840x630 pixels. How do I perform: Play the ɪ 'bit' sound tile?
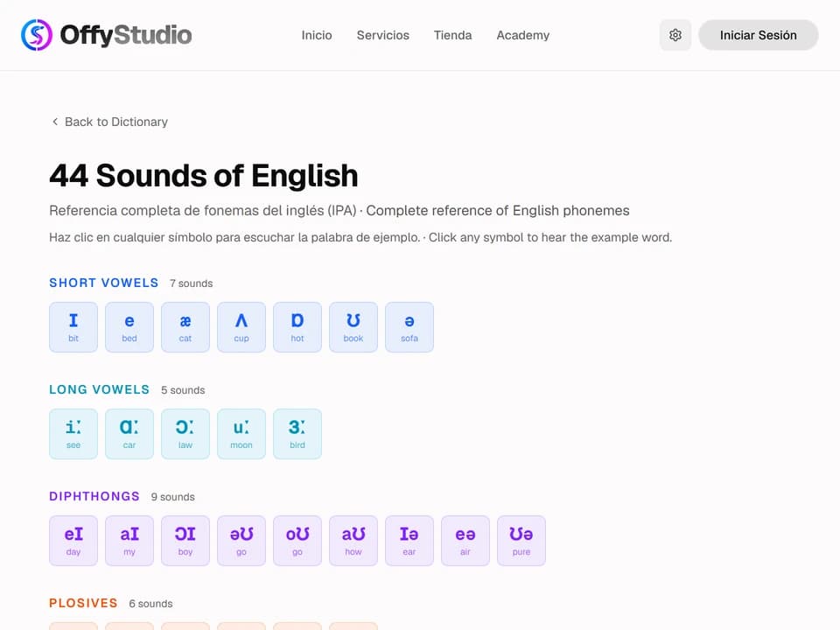[73, 327]
